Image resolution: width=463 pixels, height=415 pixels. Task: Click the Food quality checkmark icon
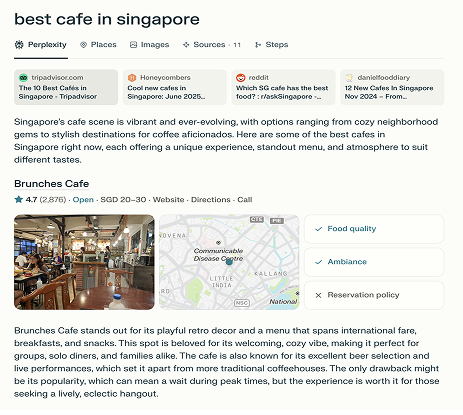(319, 229)
